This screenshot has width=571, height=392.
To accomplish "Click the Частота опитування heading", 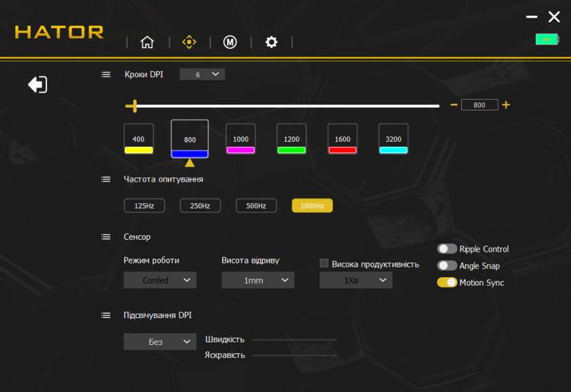I will [x=163, y=179].
